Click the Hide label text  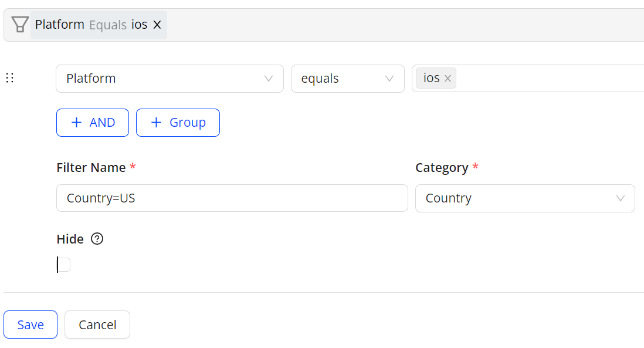(70, 239)
